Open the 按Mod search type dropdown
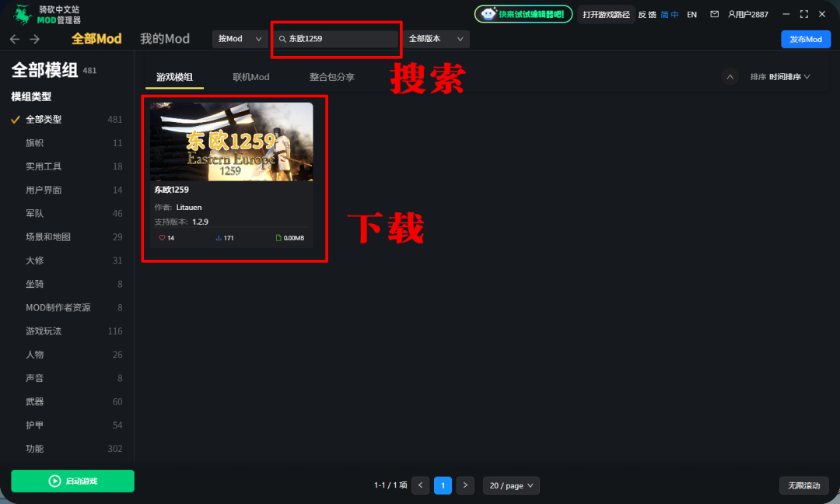Screen dimensions: 840x504 pyautogui.click(x=240, y=39)
